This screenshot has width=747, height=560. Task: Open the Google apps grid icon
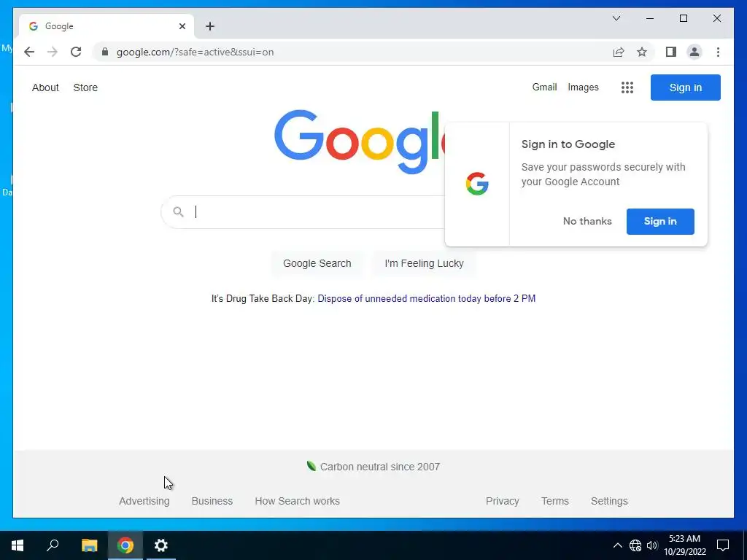tap(627, 87)
